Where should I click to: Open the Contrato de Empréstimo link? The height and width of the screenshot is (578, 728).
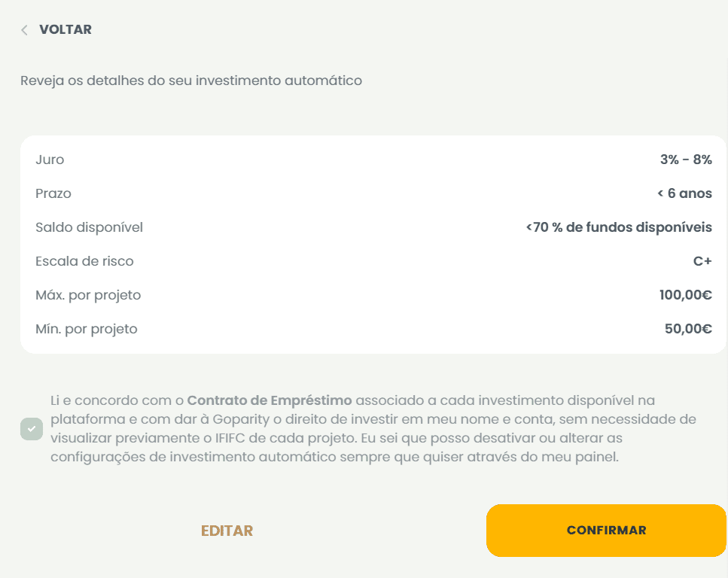pyautogui.click(x=270, y=400)
